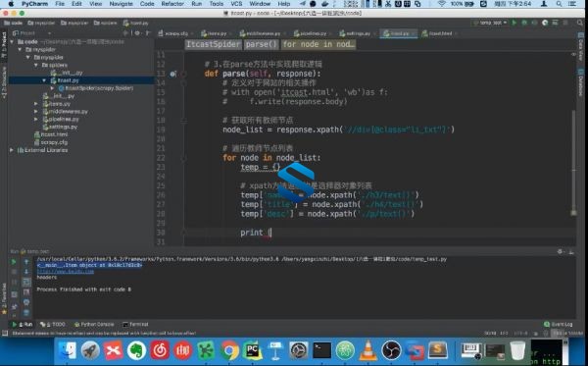
Task: Hide the Run panel with its hide icon
Action: (x=571, y=251)
